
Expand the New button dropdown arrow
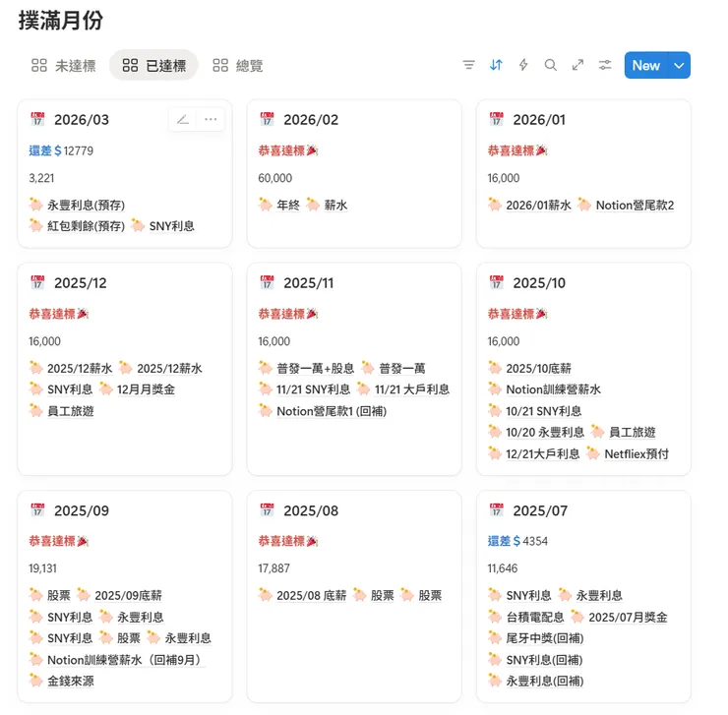[679, 66]
